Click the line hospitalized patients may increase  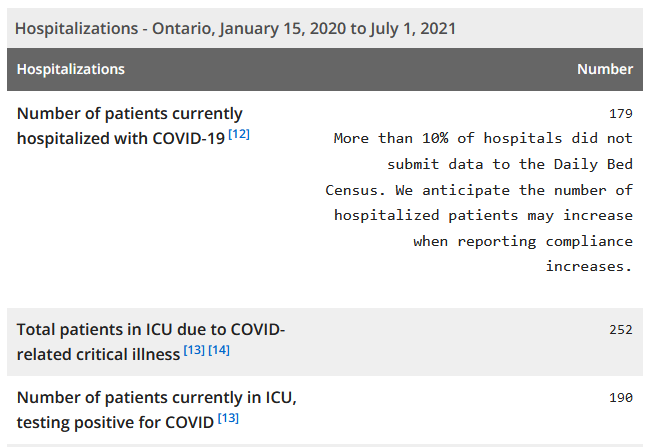coord(483,216)
